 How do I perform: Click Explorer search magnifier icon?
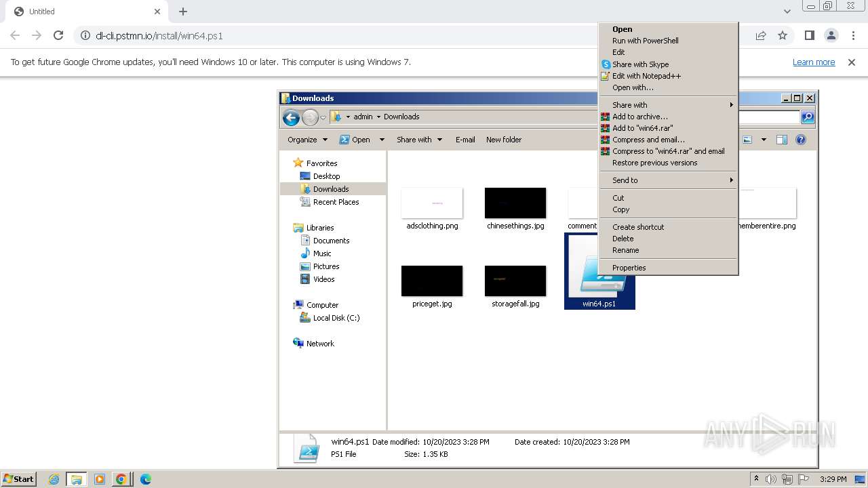(807, 117)
